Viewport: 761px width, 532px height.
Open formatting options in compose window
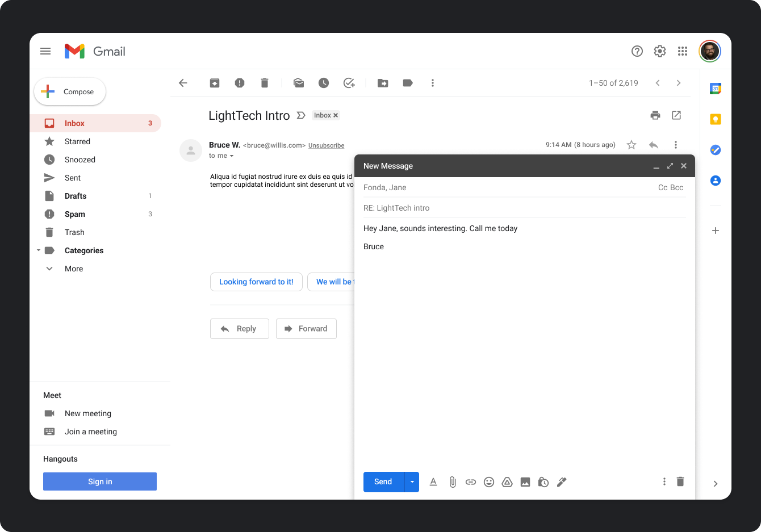[x=433, y=482]
